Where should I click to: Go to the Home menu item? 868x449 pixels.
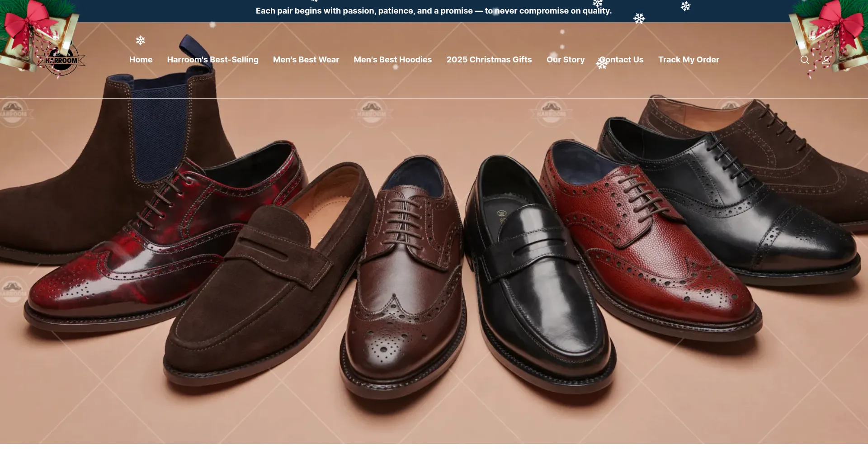pyautogui.click(x=141, y=60)
